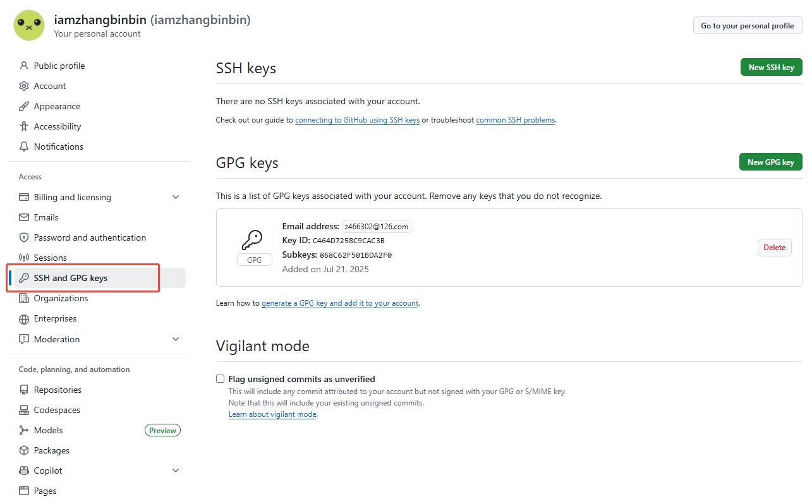
Task: Expand the Copilot sidebar entry
Action: click(x=176, y=470)
